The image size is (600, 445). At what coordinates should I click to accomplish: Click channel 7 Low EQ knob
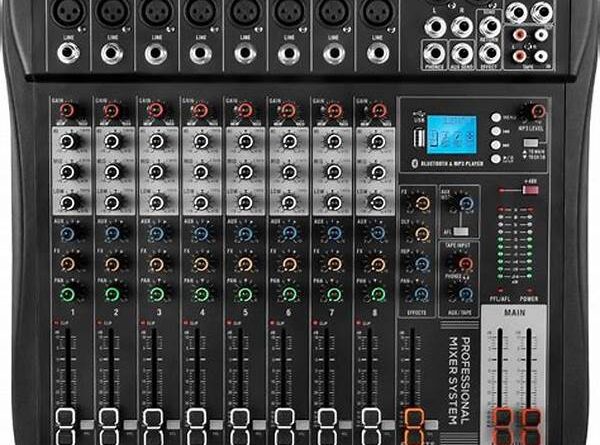click(x=330, y=202)
